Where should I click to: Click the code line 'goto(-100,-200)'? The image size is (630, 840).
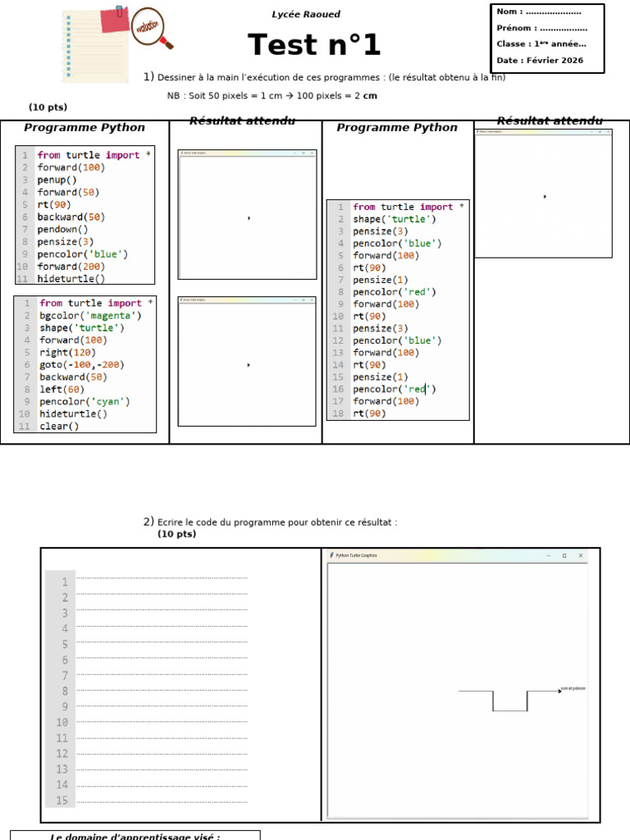(x=81, y=365)
